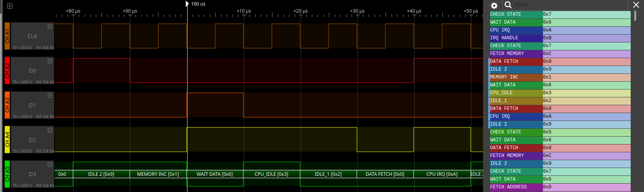
Task: Close the decoder results panel
Action: [x=636, y=5]
